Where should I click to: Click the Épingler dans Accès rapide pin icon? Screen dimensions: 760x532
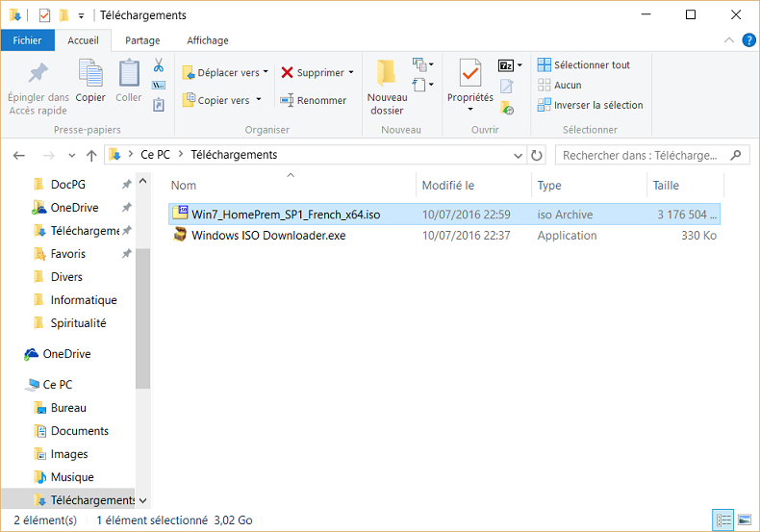coord(38,74)
